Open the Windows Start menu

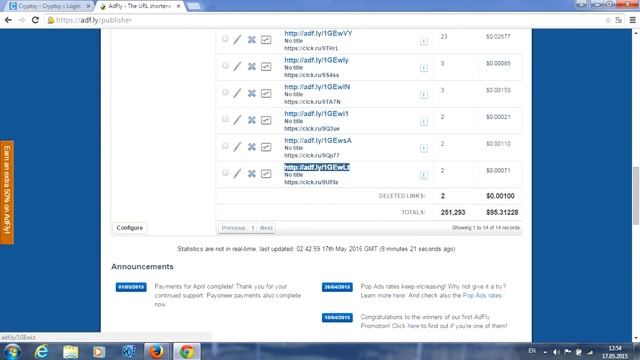12,351
